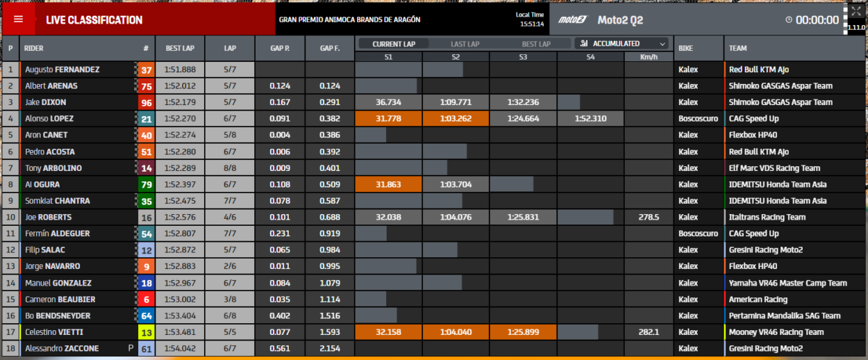Click orange S1 time 31.778
The width and height of the screenshot is (868, 360).
pos(388,119)
